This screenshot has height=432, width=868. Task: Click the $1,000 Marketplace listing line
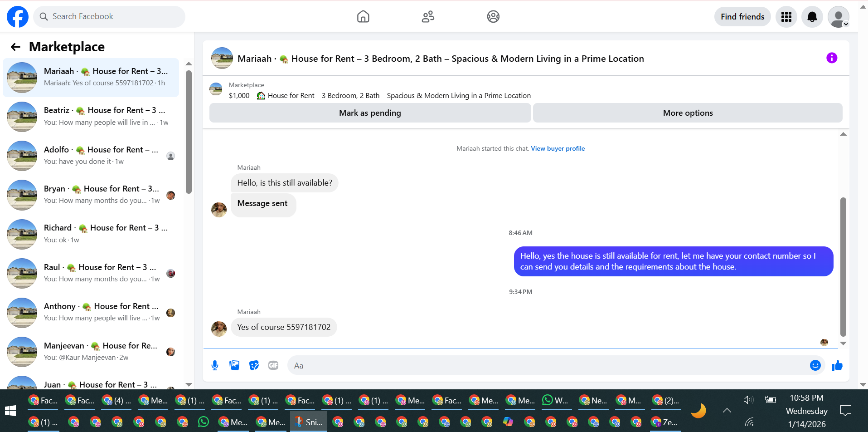(380, 96)
